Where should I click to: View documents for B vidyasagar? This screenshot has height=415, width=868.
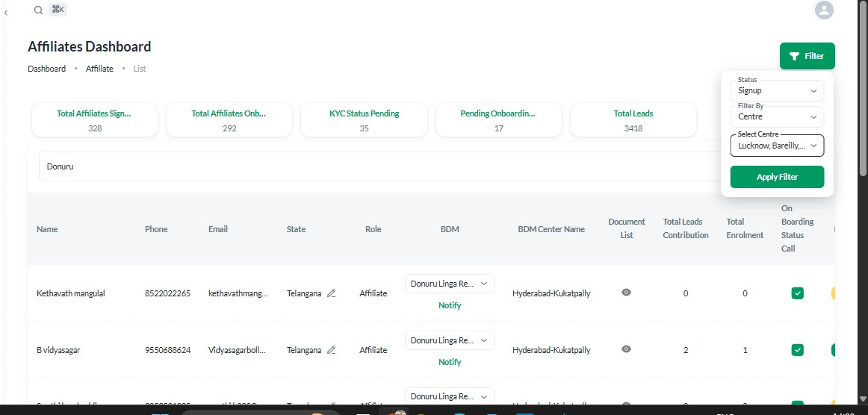tap(626, 349)
